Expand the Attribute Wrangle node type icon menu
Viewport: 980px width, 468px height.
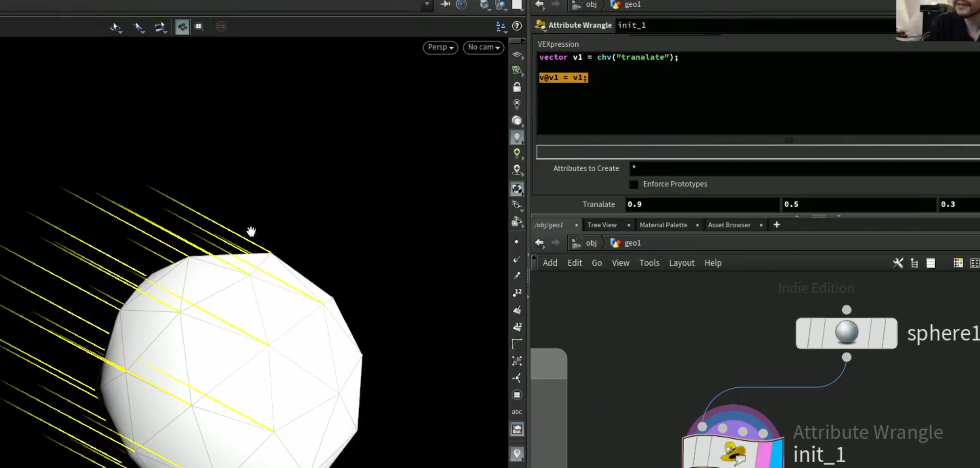pyautogui.click(x=540, y=25)
